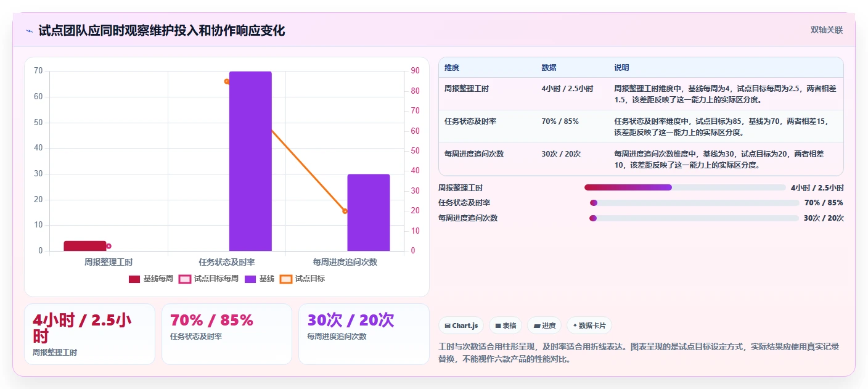The width and height of the screenshot is (868, 389).
Task: Click the 数据 column header
Action: 549,67
